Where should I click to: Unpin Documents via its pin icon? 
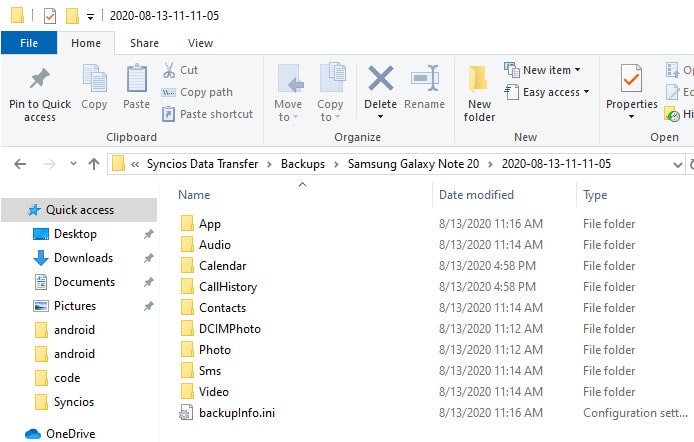(149, 282)
